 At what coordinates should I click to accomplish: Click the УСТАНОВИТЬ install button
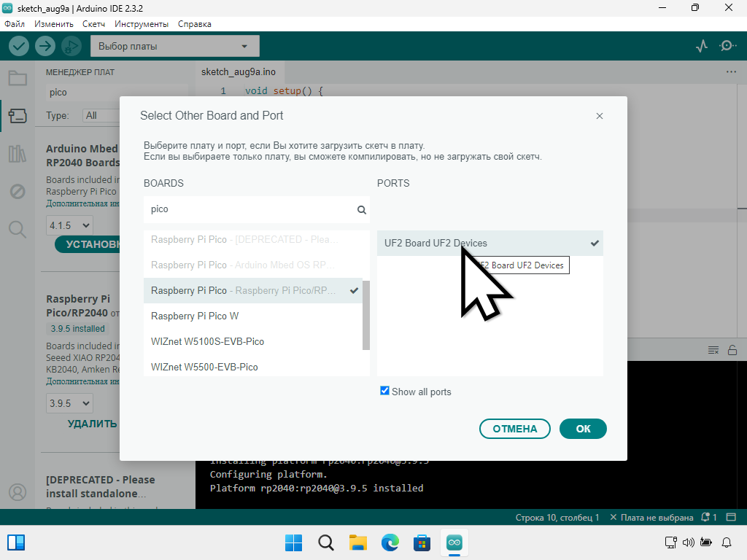pyautogui.click(x=88, y=244)
